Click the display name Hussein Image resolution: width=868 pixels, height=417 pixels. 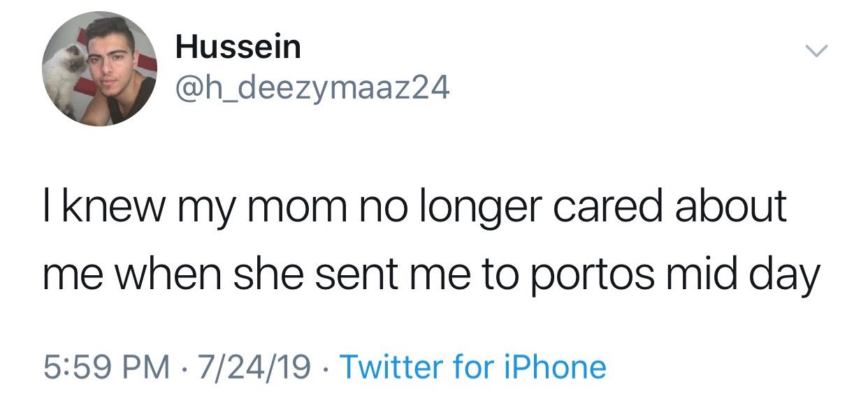click(x=238, y=47)
